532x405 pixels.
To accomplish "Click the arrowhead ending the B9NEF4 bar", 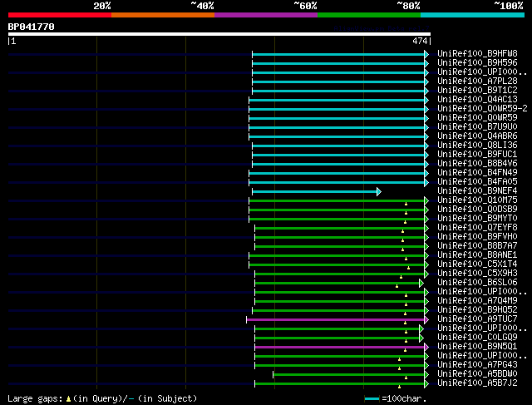I will tap(379, 191).
